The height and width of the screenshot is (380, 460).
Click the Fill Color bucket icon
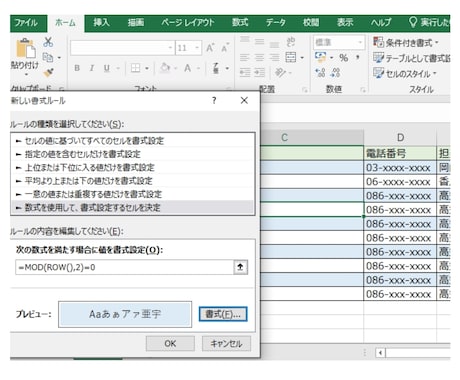[x=165, y=68]
